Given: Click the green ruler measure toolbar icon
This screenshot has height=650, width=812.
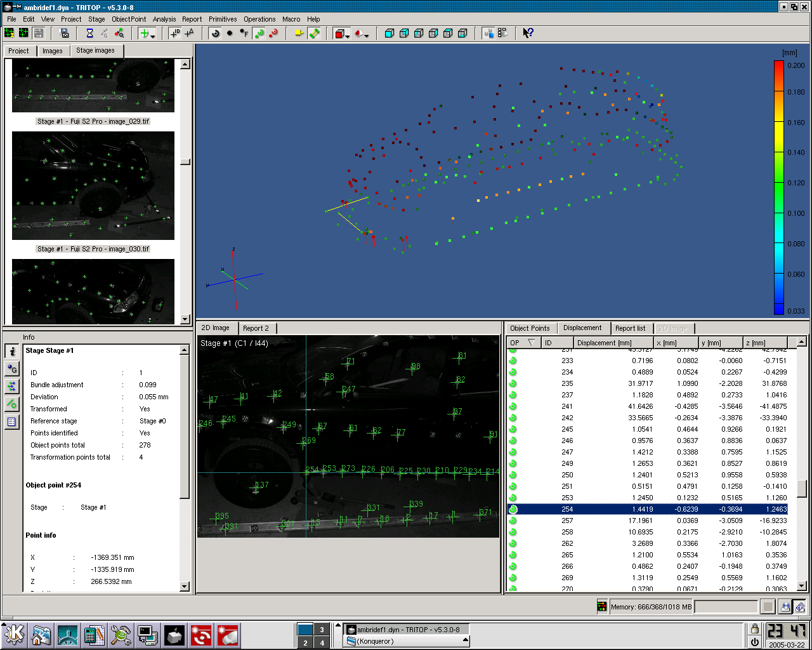Looking at the screenshot, I should coord(314,33).
